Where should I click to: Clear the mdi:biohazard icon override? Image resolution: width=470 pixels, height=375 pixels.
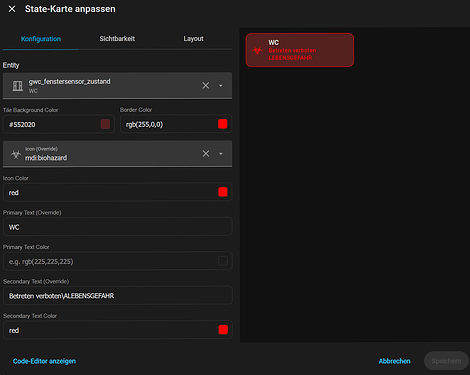206,154
